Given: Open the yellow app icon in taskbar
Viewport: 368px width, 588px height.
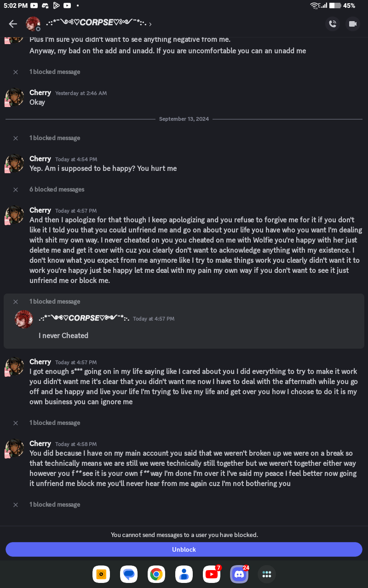Looking at the screenshot, I should pyautogui.click(x=101, y=574).
